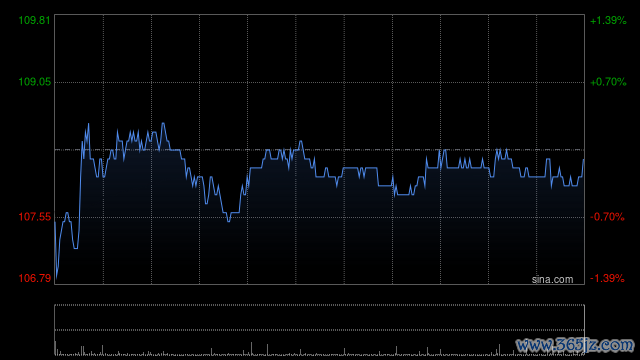Click the price line's opening low near 106.79
The width and height of the screenshot is (640, 360).
click(57, 277)
